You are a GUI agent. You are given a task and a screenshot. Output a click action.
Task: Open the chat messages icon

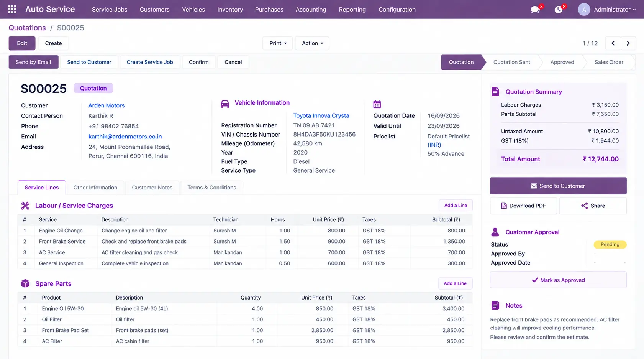[535, 10]
